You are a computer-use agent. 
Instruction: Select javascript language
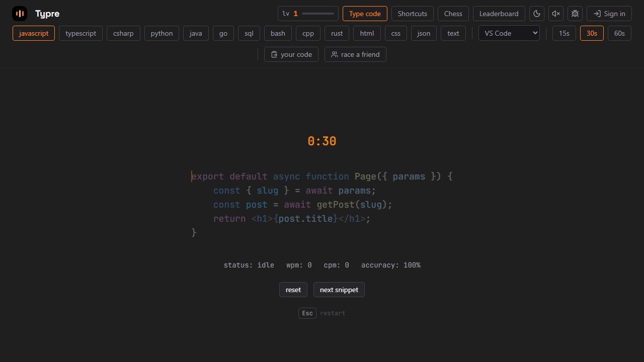pos(34,33)
